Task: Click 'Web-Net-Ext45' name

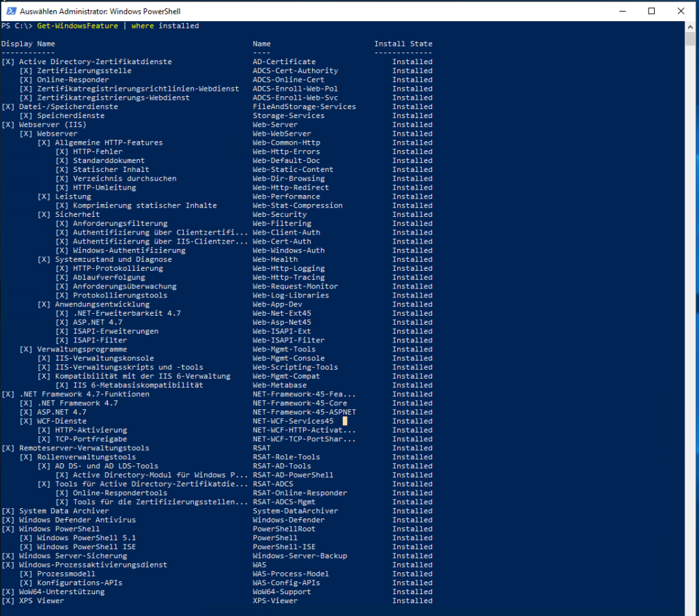Action: [282, 313]
